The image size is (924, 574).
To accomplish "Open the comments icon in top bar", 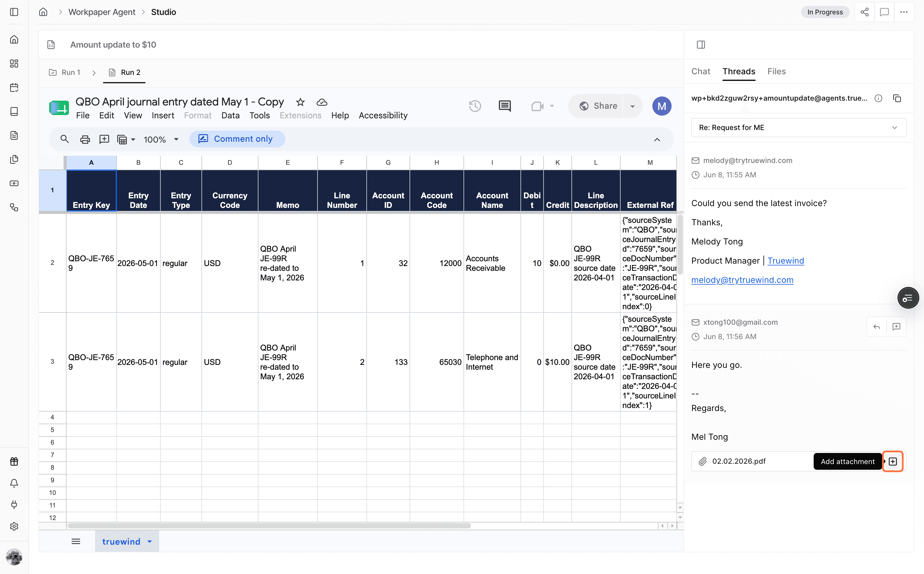I will tap(884, 12).
